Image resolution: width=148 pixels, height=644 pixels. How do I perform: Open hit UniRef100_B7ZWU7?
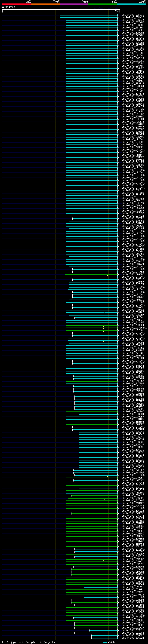point(133,22)
